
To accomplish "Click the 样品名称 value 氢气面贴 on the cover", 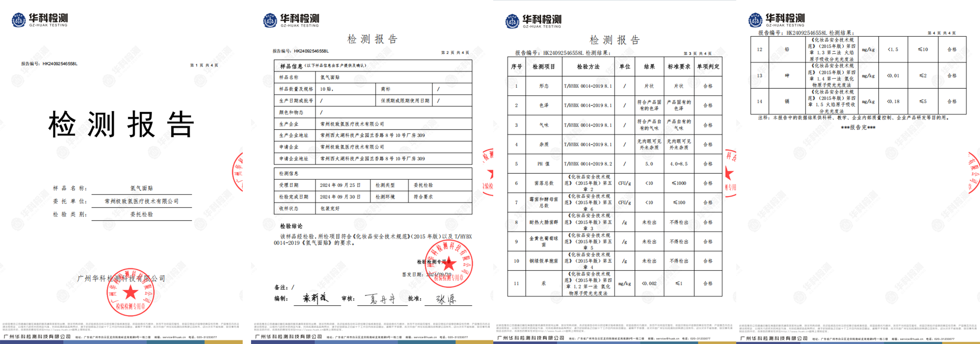I will (x=141, y=188).
